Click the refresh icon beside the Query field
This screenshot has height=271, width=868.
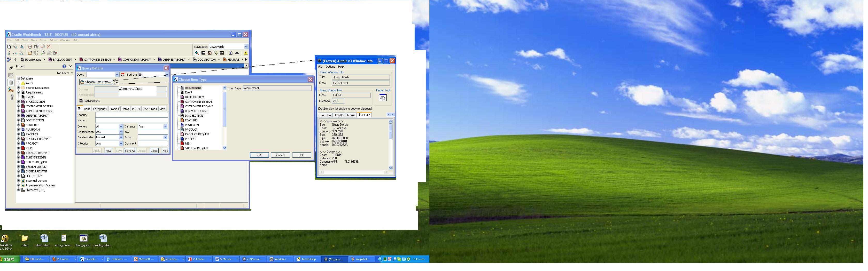click(x=123, y=75)
